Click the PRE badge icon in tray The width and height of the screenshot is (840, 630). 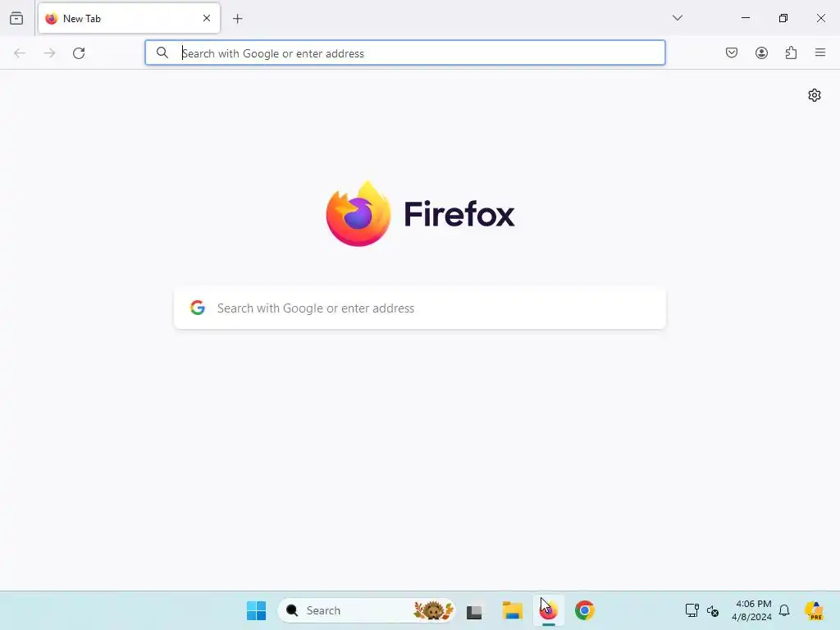pos(814,610)
